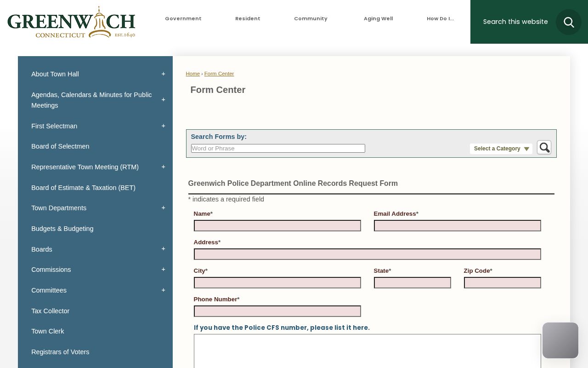Viewport: 588px width, 368px height.
Task: Open the Community menu
Action: tap(311, 19)
